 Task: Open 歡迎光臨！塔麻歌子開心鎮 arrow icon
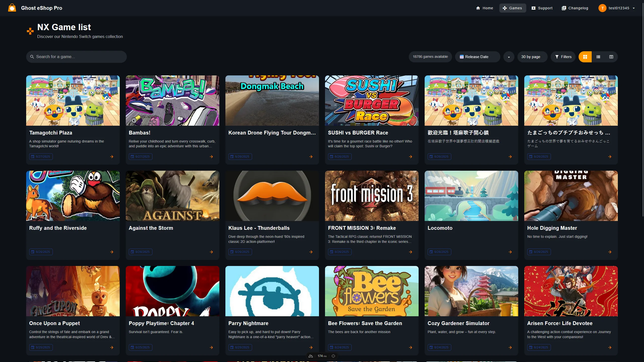coord(510,157)
